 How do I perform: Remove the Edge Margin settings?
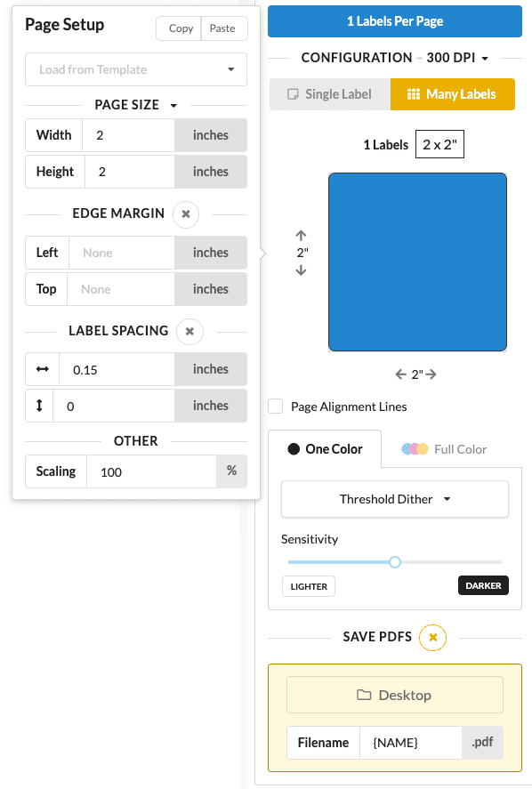click(x=185, y=214)
